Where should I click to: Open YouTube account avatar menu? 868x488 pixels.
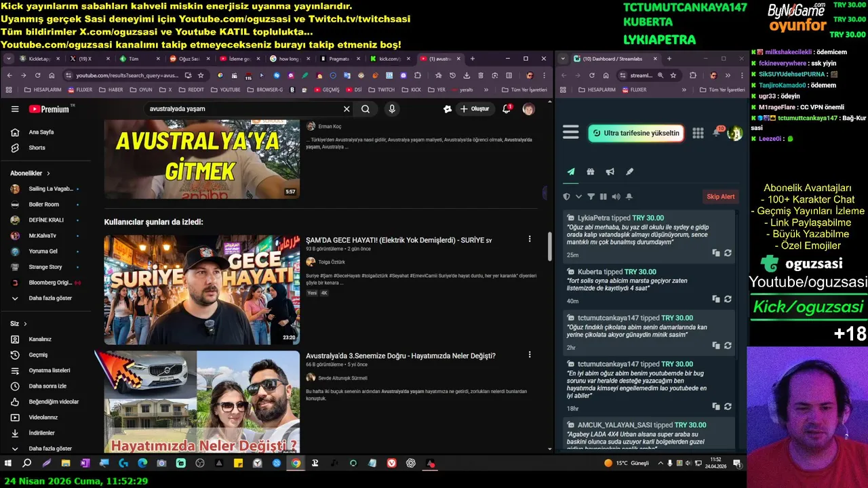tap(529, 109)
